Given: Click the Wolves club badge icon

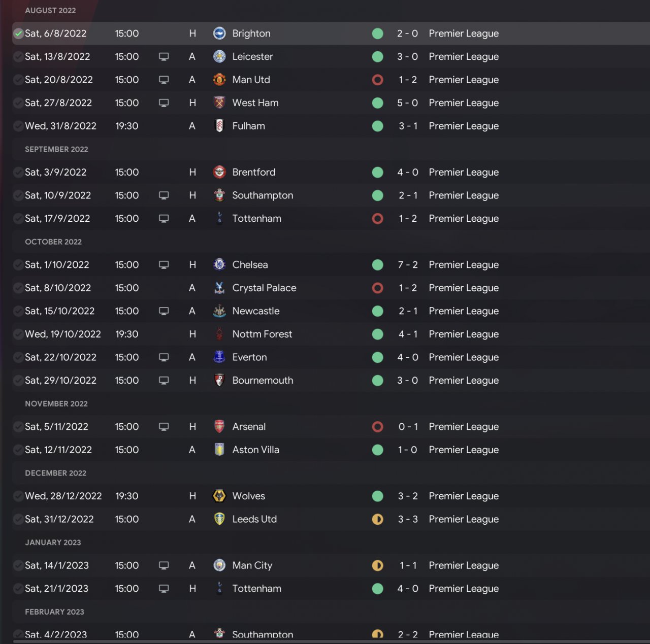Looking at the screenshot, I should (219, 496).
